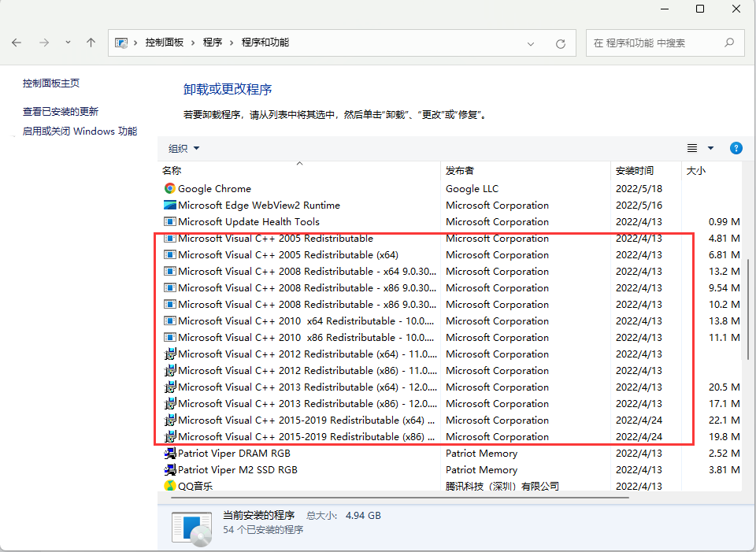Click 腾讯科技（深圳）有限公司 publisher cell
Viewport: 756px width, 552px height.
tap(502, 486)
